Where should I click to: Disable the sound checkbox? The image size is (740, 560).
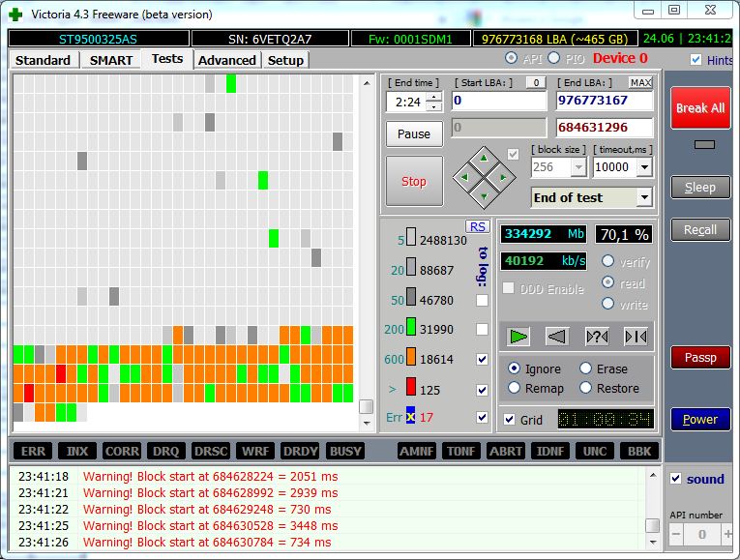pyautogui.click(x=676, y=479)
